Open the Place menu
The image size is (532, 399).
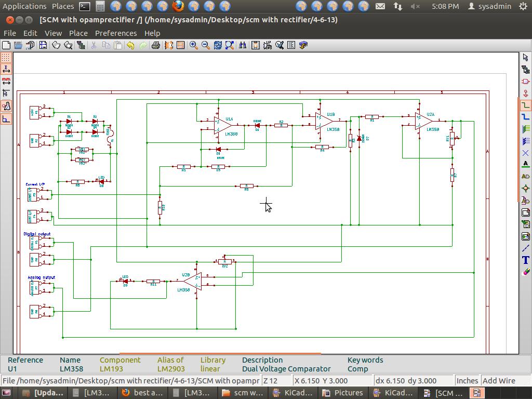tap(78, 33)
